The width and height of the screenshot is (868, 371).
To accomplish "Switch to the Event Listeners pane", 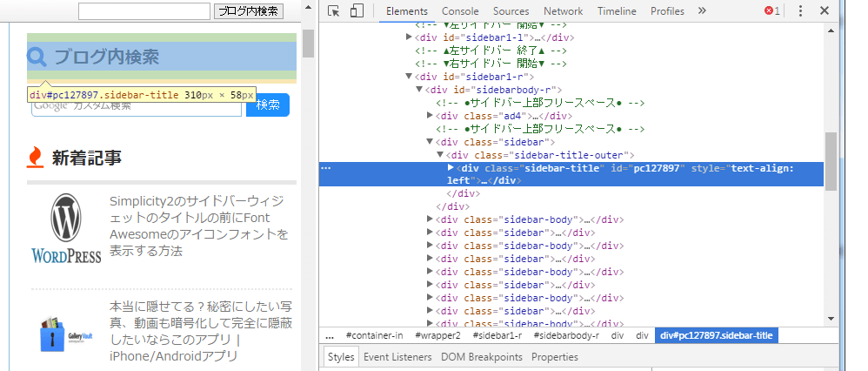I will (397, 357).
